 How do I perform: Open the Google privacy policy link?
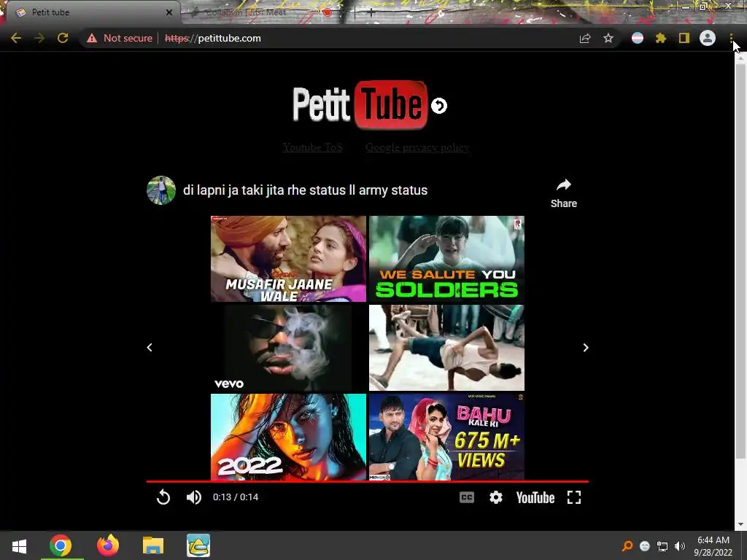[x=417, y=147]
